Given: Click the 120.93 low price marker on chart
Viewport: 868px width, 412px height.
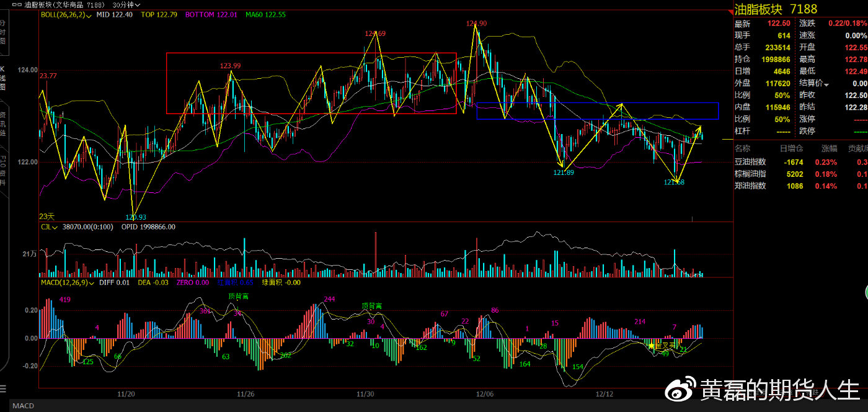Looking at the screenshot, I should [136, 217].
